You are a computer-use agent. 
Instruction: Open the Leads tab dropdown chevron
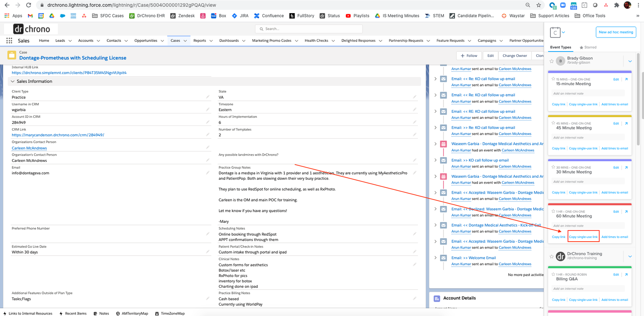(70, 41)
